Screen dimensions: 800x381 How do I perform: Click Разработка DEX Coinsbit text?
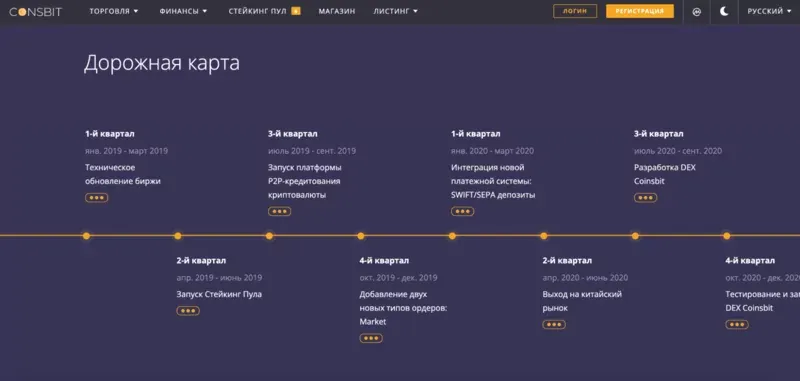tap(665, 174)
